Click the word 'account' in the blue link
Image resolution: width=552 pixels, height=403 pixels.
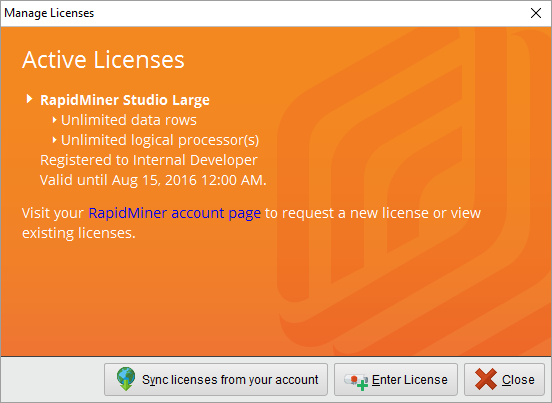tap(198, 213)
